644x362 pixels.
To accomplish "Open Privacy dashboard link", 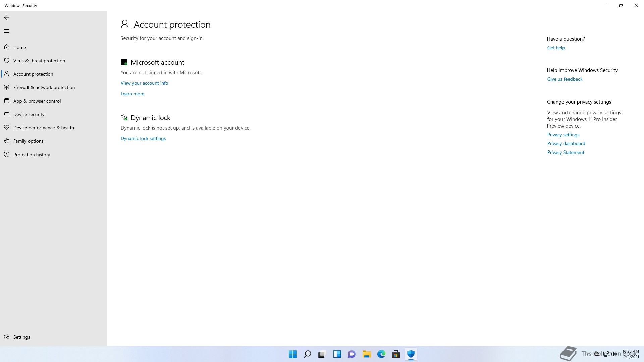I will [x=566, y=143].
